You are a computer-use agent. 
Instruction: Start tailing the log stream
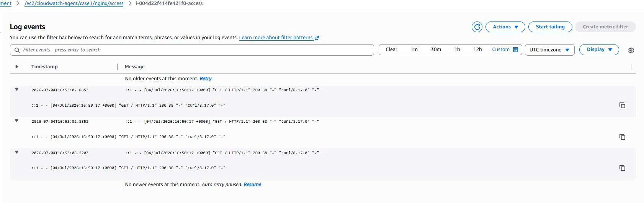550,27
